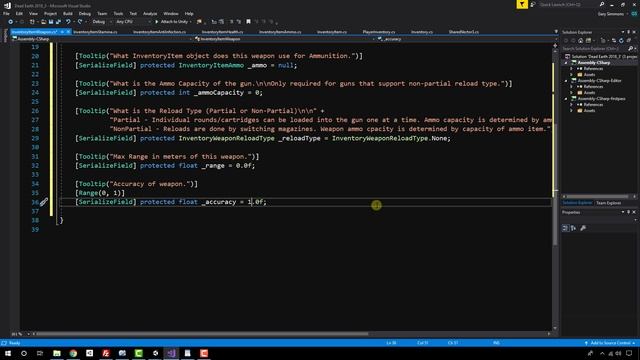Click the Solution Explorer horizontal scrollbar
Image resolution: width=640 pixels, height=360 pixels.
(x=598, y=197)
